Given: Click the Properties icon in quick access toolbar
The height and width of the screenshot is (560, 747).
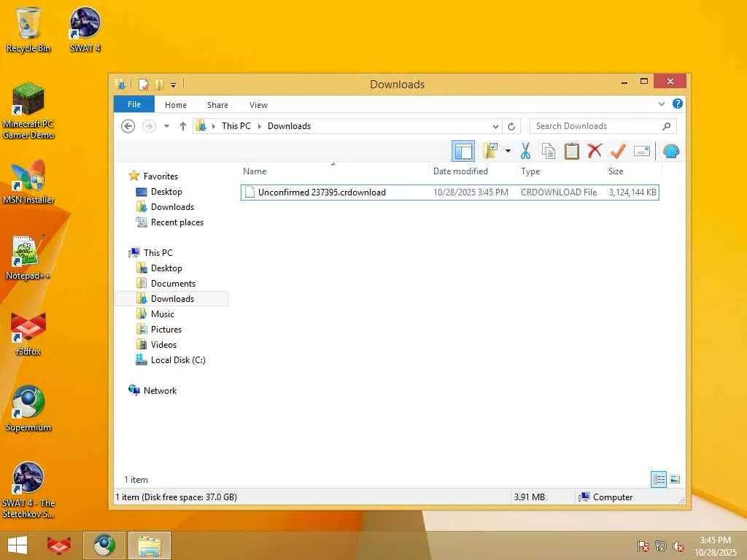Looking at the screenshot, I should 143,85.
